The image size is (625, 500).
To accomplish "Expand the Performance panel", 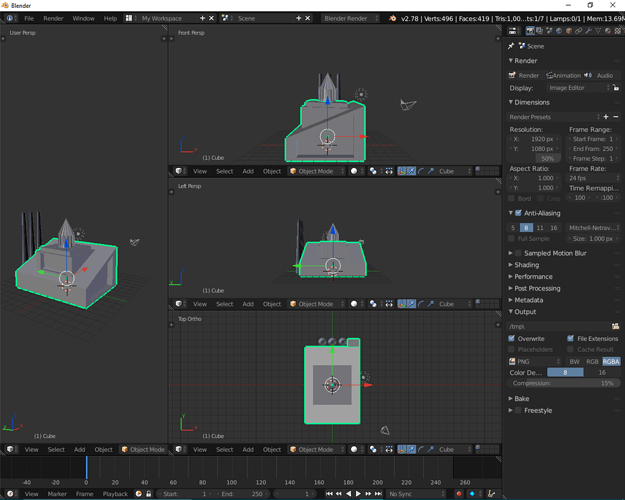I will (533, 276).
